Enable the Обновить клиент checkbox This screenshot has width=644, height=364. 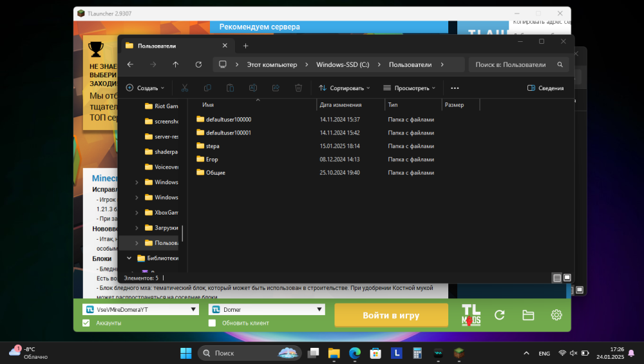[x=212, y=323]
